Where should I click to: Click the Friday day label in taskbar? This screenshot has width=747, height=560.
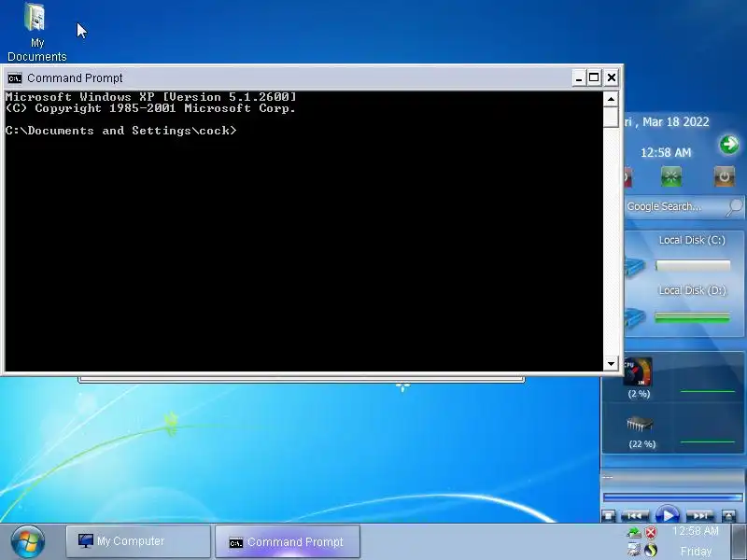click(x=696, y=551)
